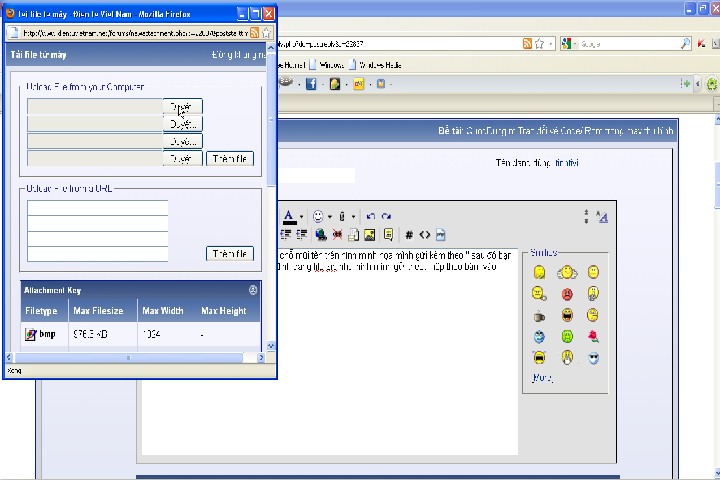The width and height of the screenshot is (720, 480).
Task: Click the paperclip attachment icon
Action: (342, 216)
